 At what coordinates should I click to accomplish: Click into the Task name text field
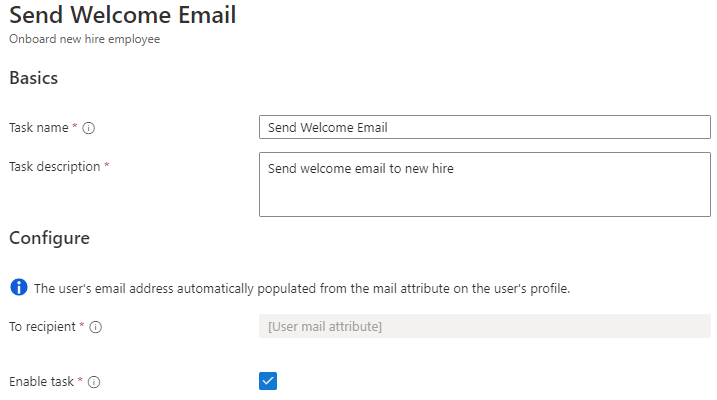(x=484, y=128)
